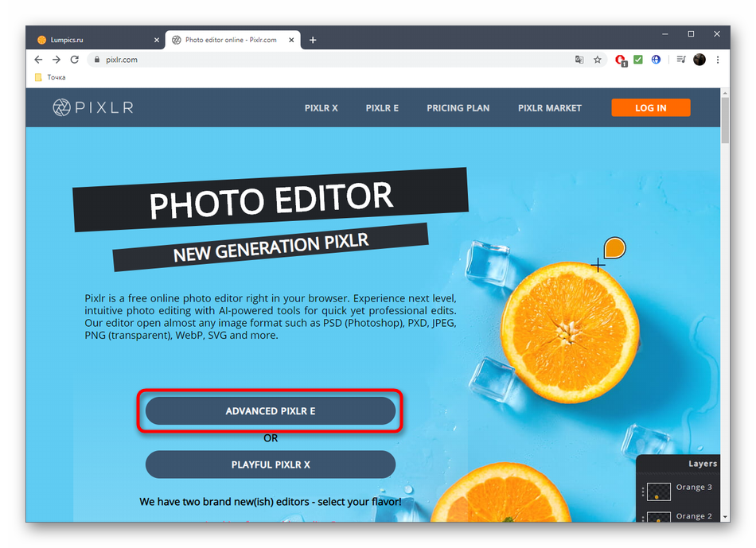Click the PHOTO EDITOR headline
The height and width of the screenshot is (548, 756).
pos(271,200)
